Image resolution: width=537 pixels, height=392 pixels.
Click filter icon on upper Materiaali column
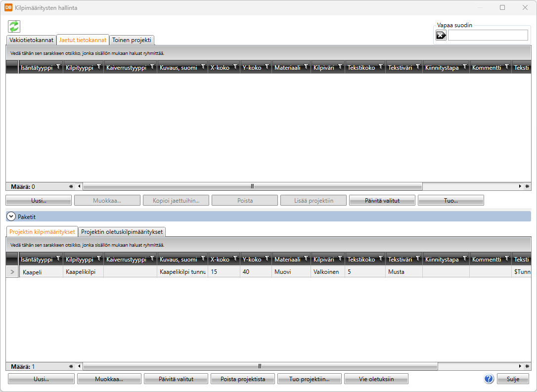pos(306,67)
